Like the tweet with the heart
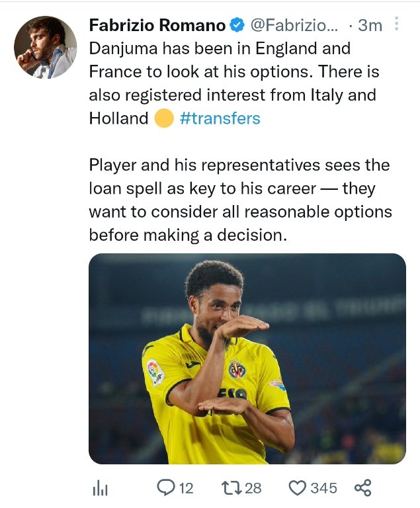The width and height of the screenshot is (420, 508). [298, 487]
